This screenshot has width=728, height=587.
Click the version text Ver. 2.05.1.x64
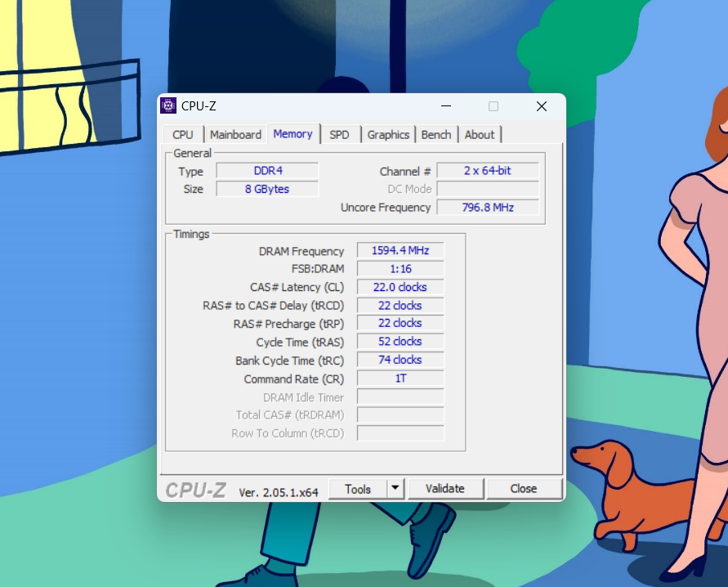pos(279,492)
